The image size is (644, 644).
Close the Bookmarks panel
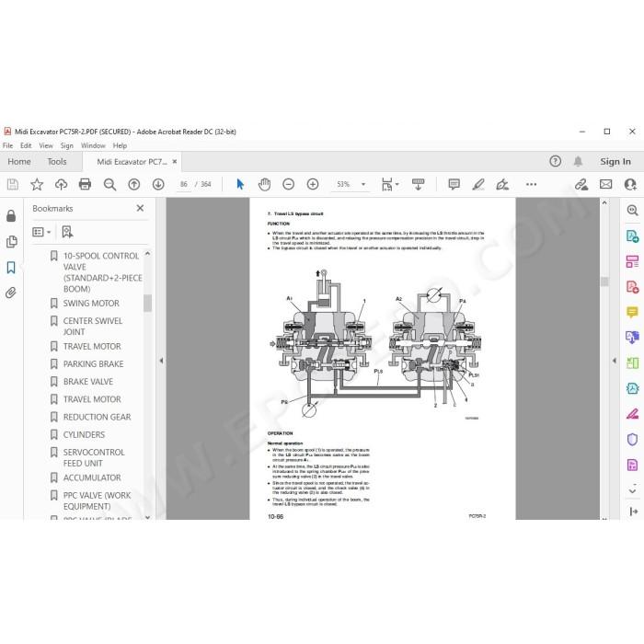(140, 208)
